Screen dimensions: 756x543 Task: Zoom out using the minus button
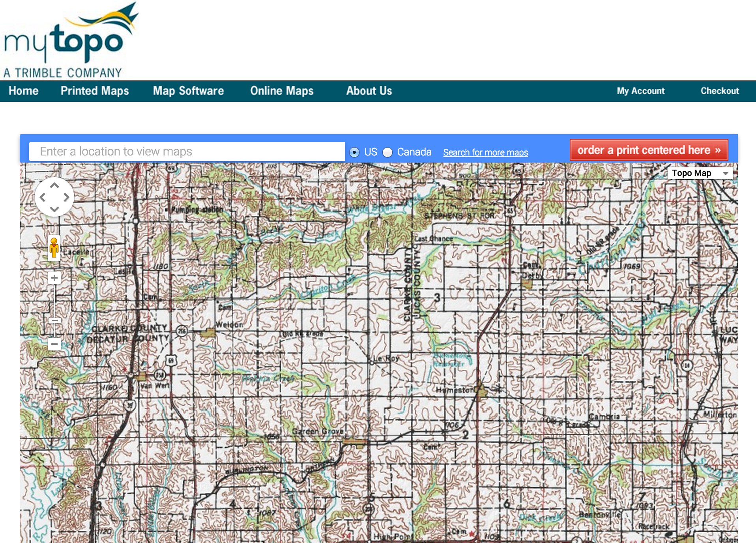[x=54, y=344]
